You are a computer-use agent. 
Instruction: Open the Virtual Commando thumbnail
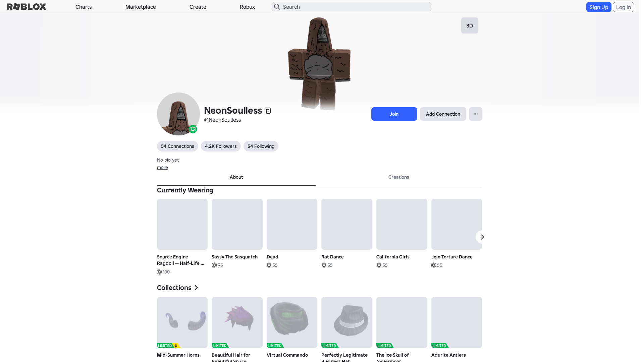292,322
